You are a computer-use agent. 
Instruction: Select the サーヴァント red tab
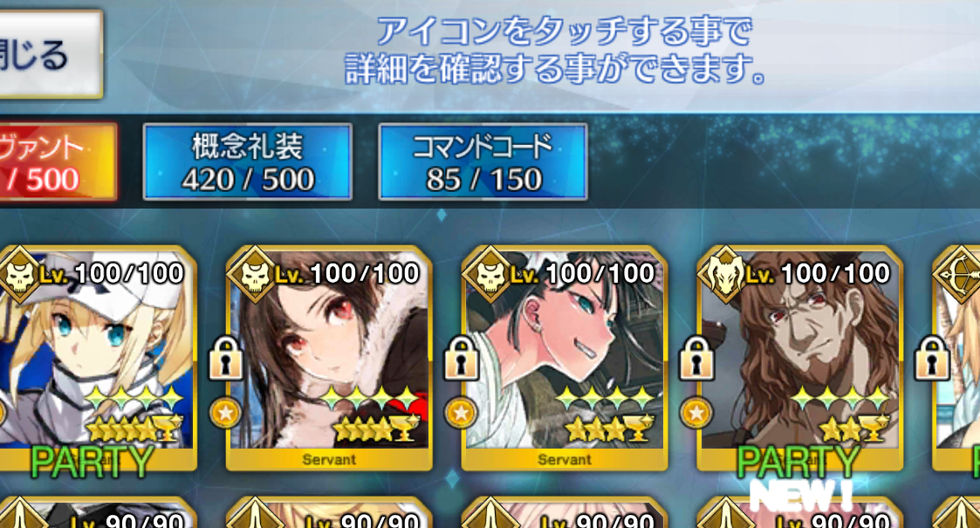pyautogui.click(x=58, y=161)
